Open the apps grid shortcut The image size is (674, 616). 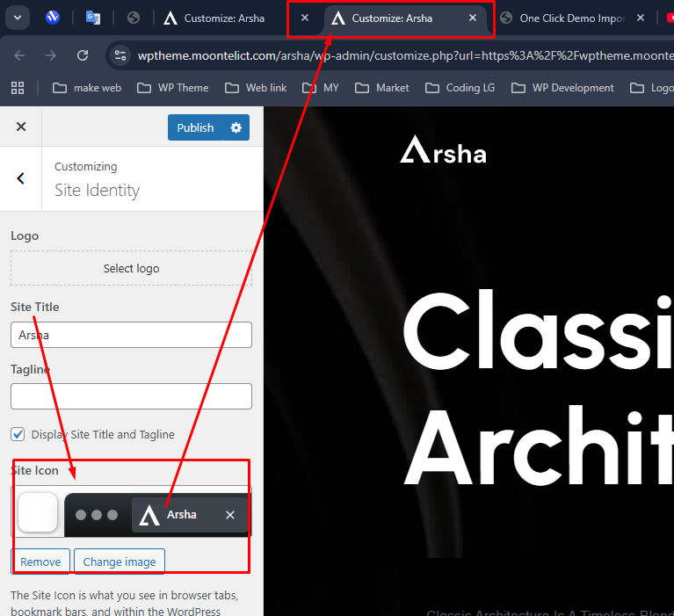pyautogui.click(x=18, y=88)
